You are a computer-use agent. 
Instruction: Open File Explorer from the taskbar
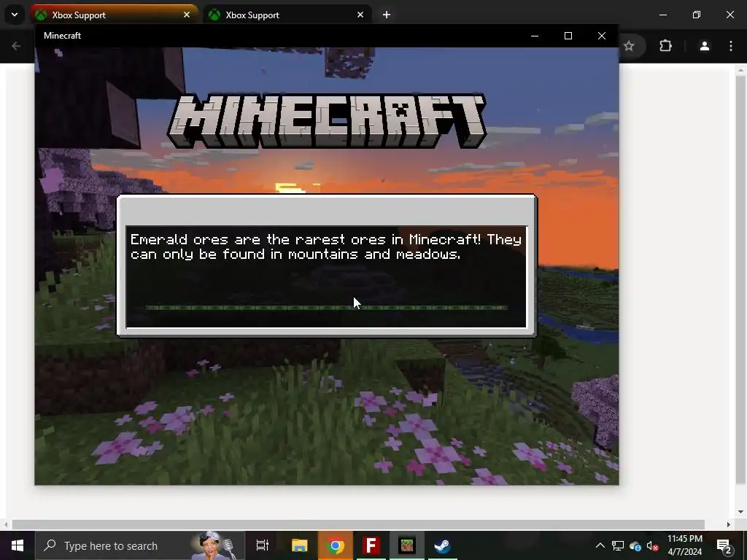coord(300,545)
